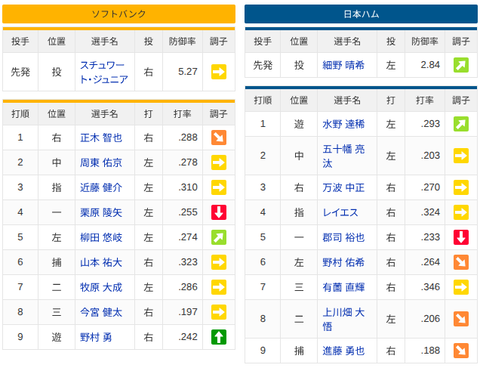The height and width of the screenshot is (368, 480).
Task: Open player link 万波 中正
Action: pos(343,187)
